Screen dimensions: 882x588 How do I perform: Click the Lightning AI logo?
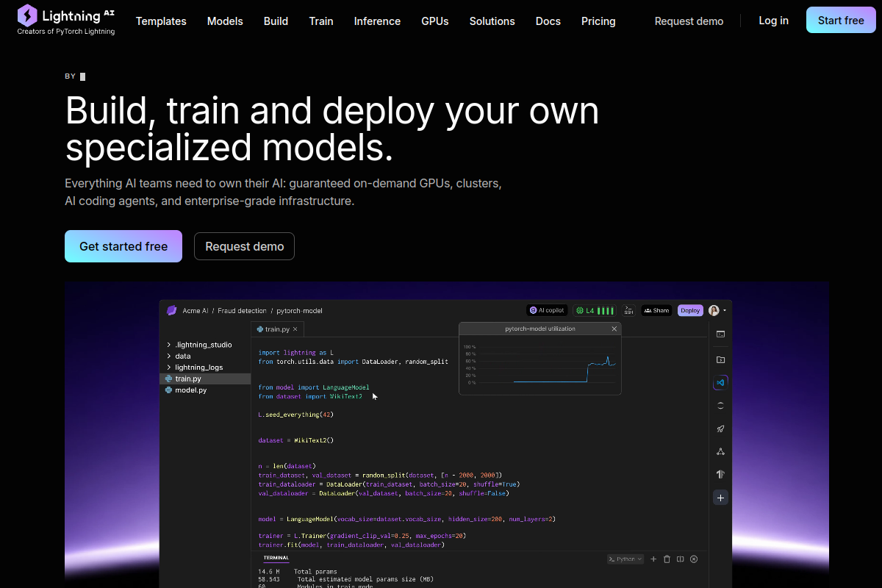[x=65, y=20]
